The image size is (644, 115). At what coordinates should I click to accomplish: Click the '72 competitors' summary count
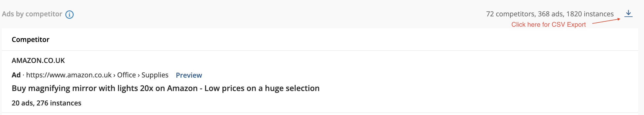click(x=510, y=14)
